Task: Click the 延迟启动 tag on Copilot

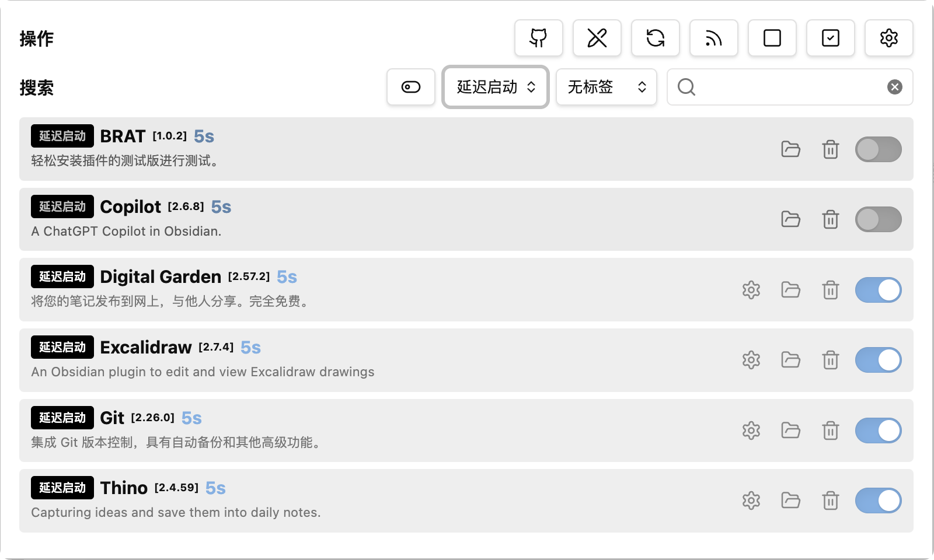Action: [62, 206]
